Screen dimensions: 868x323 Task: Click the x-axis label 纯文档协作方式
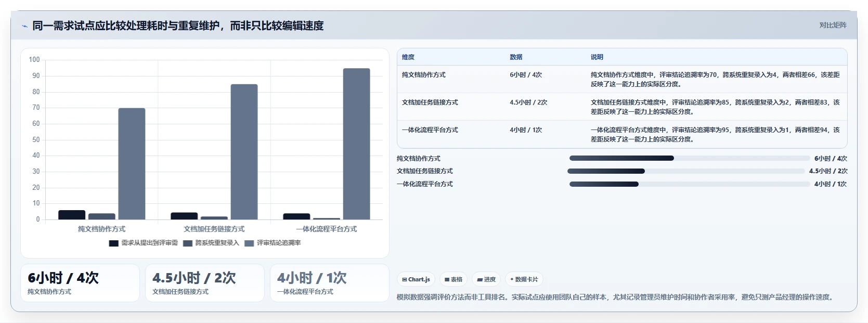click(101, 229)
